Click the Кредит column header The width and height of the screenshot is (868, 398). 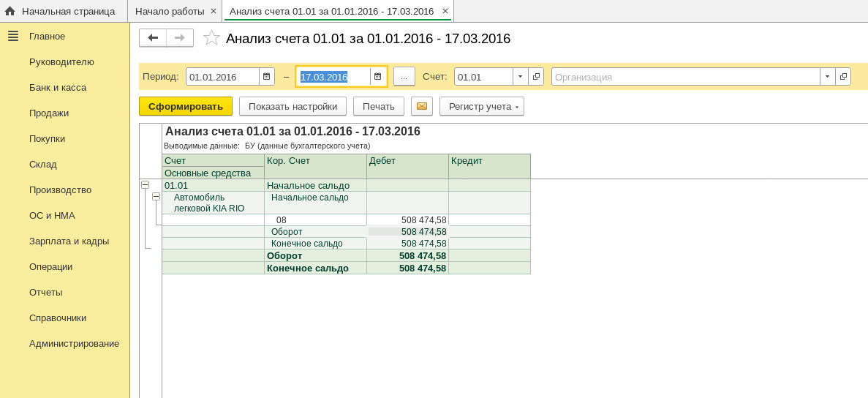click(489, 167)
